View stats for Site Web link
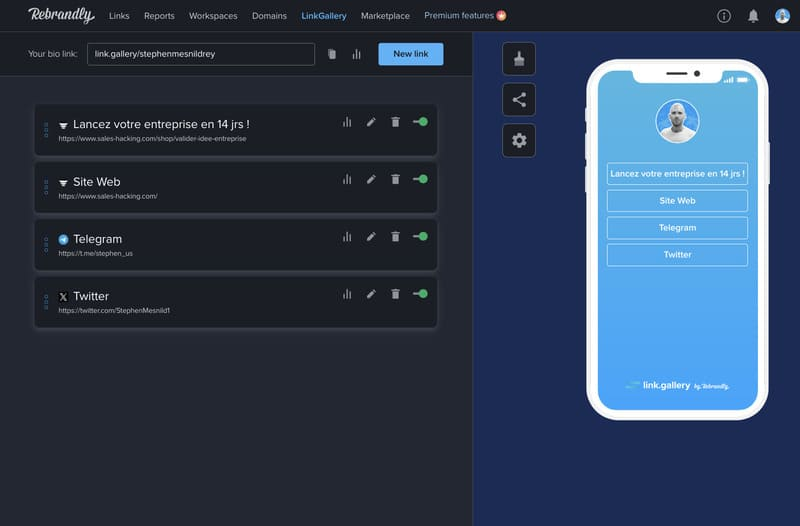This screenshot has height=526, width=800. 347,179
